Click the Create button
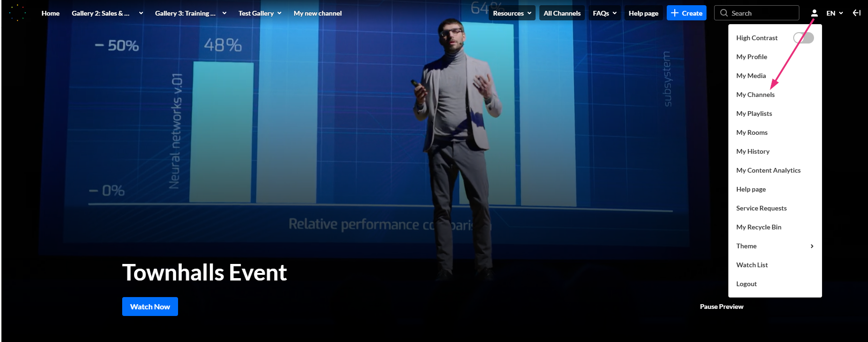The width and height of the screenshot is (868, 342). coord(686,13)
